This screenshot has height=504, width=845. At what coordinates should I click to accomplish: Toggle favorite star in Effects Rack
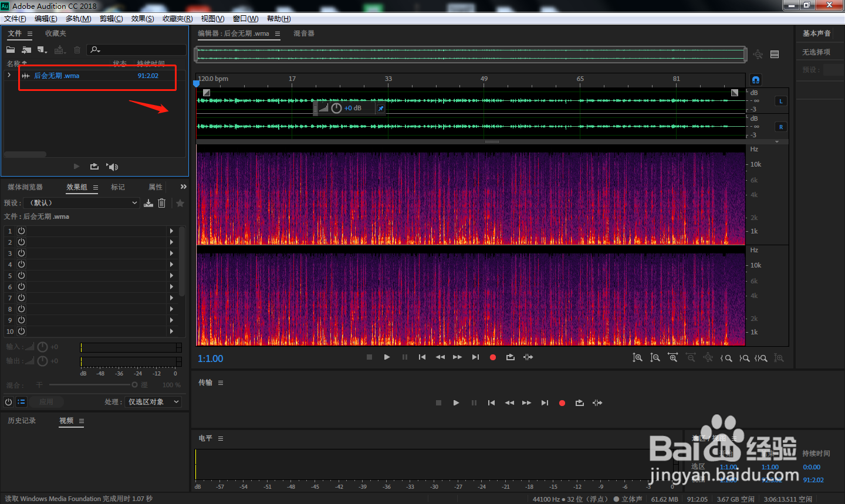tap(180, 203)
